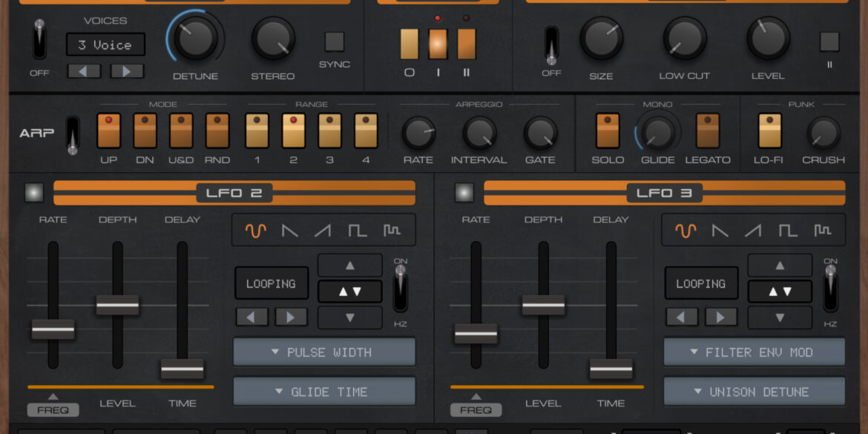Click the LFO 3 panel header
This screenshot has height=434, width=868.
(x=665, y=192)
